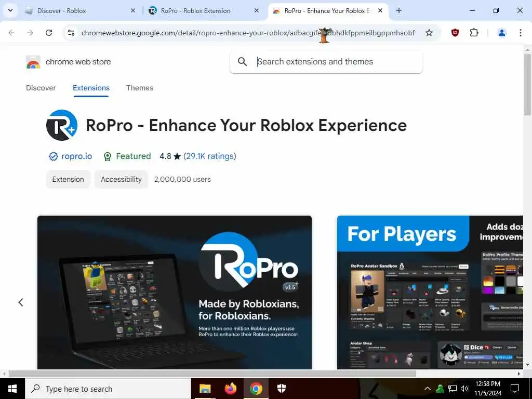The width and height of the screenshot is (532, 399).
Task: Switch to the Discover - Roblox tab
Action: tap(81, 10)
